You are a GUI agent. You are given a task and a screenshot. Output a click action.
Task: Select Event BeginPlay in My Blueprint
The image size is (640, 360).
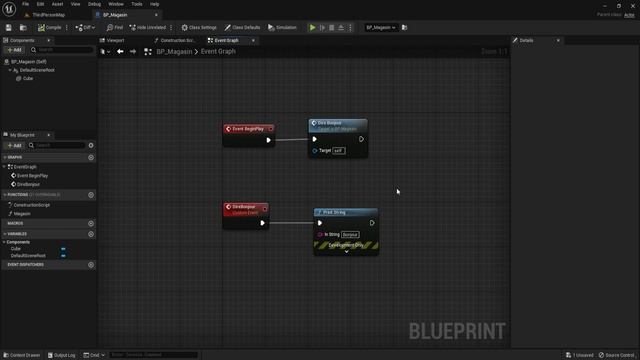pos(32,176)
